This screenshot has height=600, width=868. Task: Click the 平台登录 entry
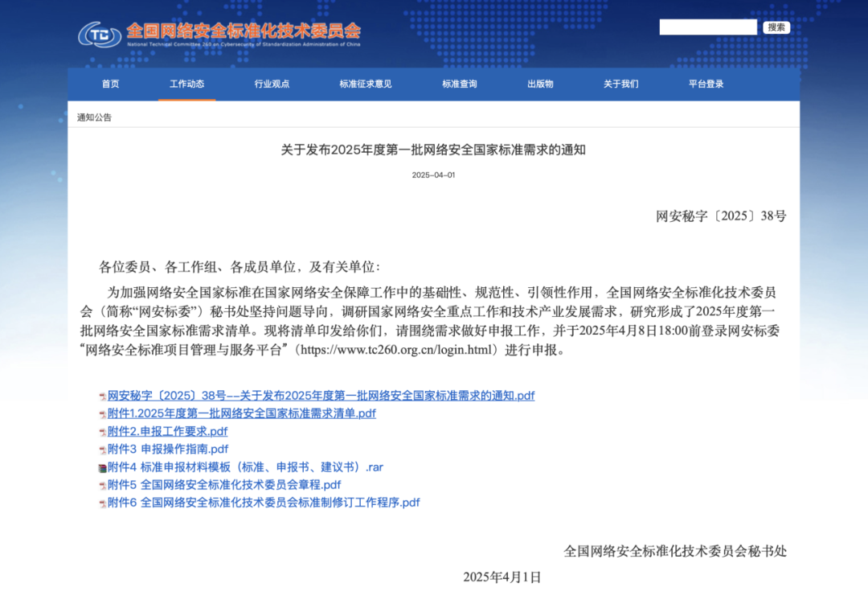pyautogui.click(x=705, y=84)
